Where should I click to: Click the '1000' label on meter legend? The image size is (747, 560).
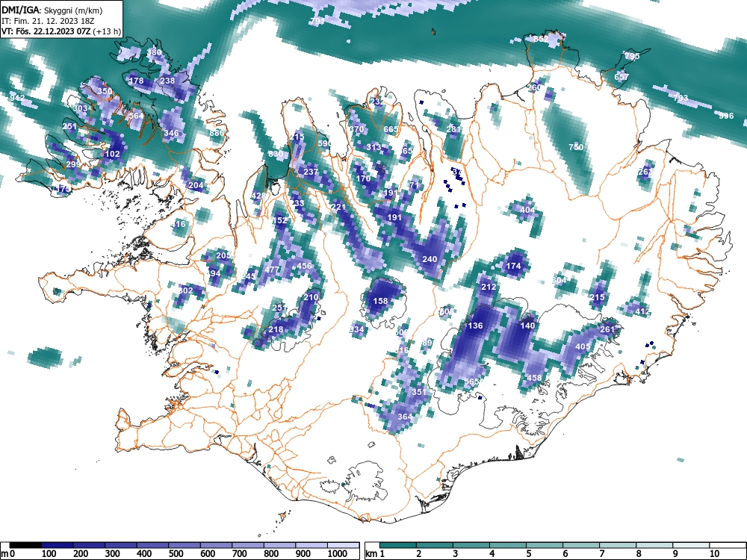(338, 554)
